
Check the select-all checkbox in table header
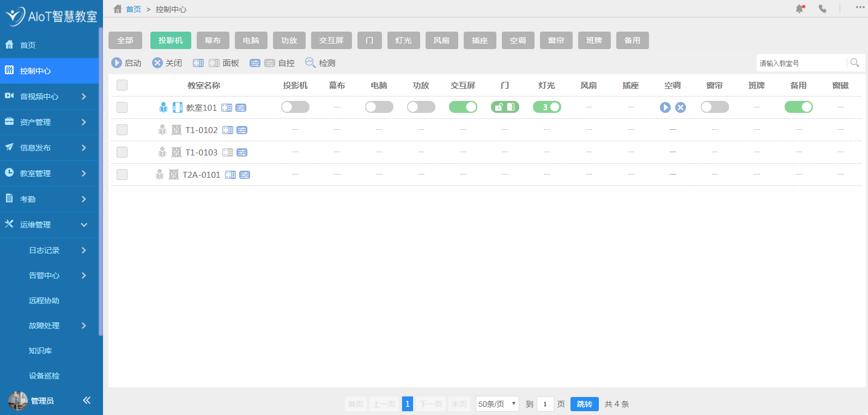coord(122,85)
